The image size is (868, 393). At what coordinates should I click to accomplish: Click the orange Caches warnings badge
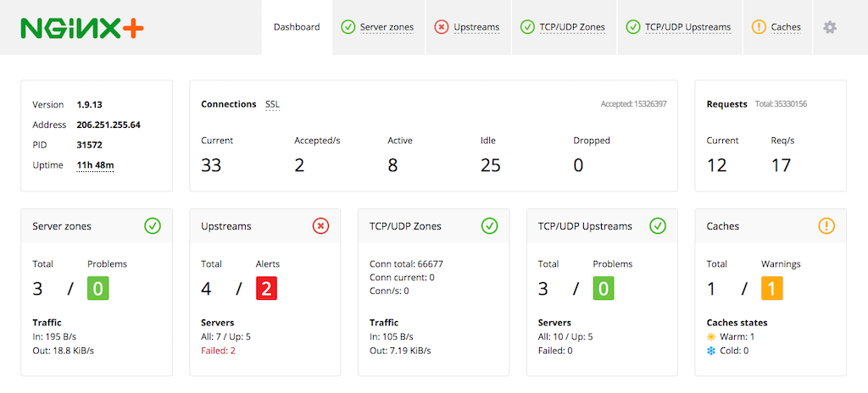772,289
